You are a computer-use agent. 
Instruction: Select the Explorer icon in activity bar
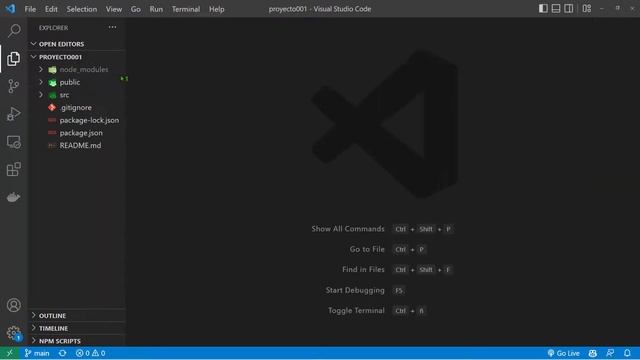[x=13, y=59]
